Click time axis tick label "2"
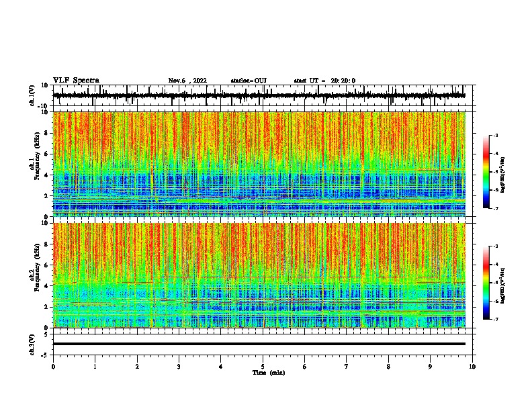This screenshot has height=411, width=532. [x=137, y=366]
